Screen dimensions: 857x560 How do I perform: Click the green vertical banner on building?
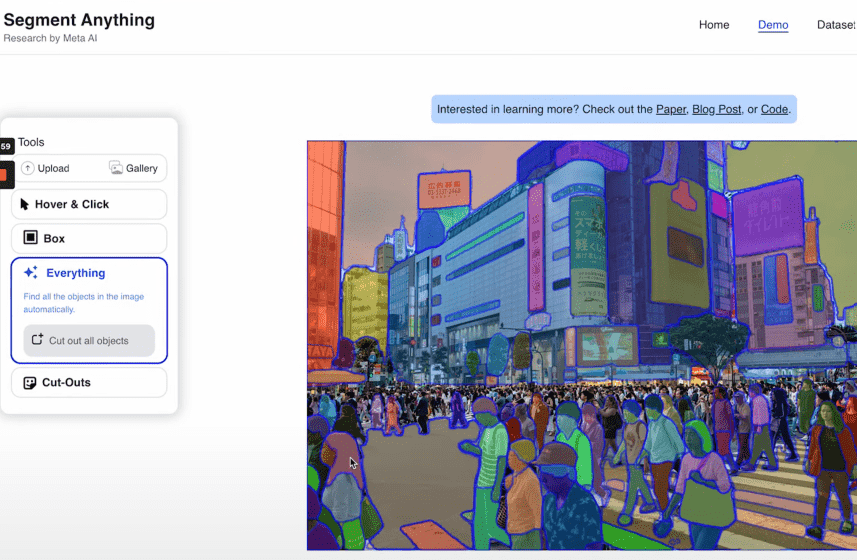click(588, 257)
